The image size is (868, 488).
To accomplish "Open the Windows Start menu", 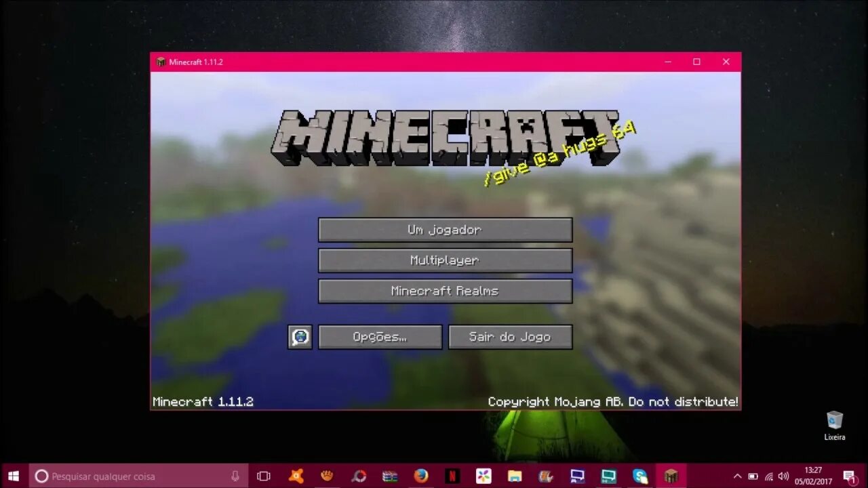I will click(x=14, y=476).
